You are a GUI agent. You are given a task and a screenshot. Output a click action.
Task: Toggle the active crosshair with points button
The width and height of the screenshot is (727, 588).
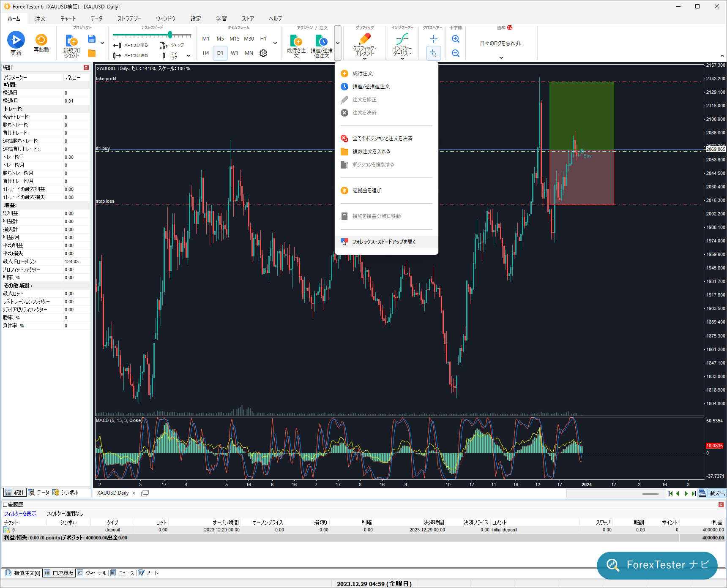click(434, 53)
